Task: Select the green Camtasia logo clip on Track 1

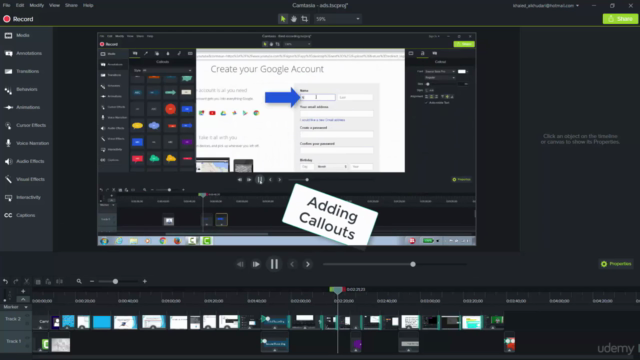Action: pyautogui.click(x=45, y=345)
